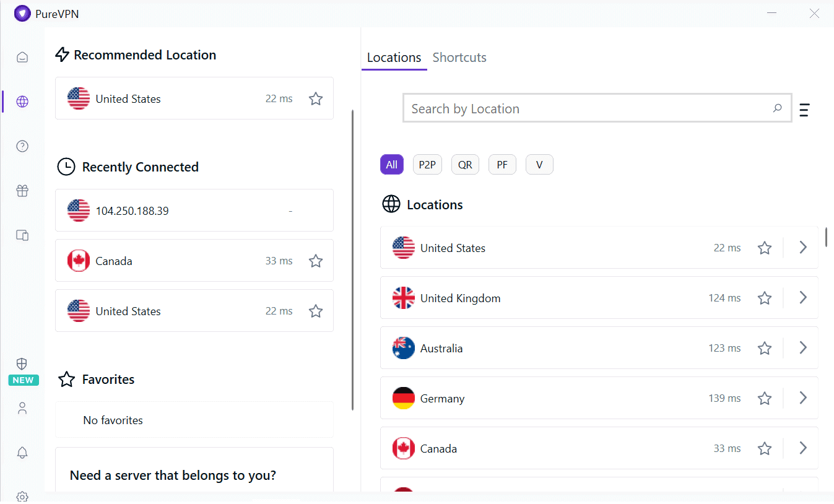This screenshot has width=834, height=504.
Task: Select the V filter chip
Action: click(x=539, y=165)
